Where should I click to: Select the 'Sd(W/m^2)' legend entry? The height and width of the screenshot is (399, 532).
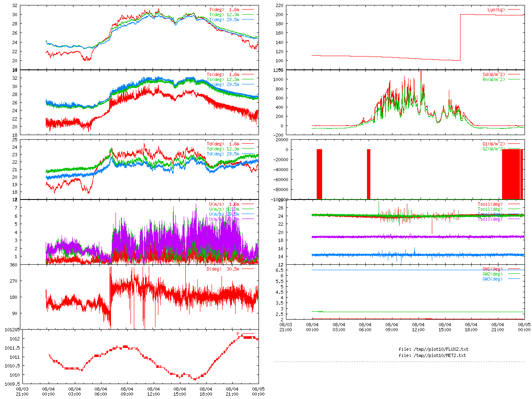[x=494, y=75]
